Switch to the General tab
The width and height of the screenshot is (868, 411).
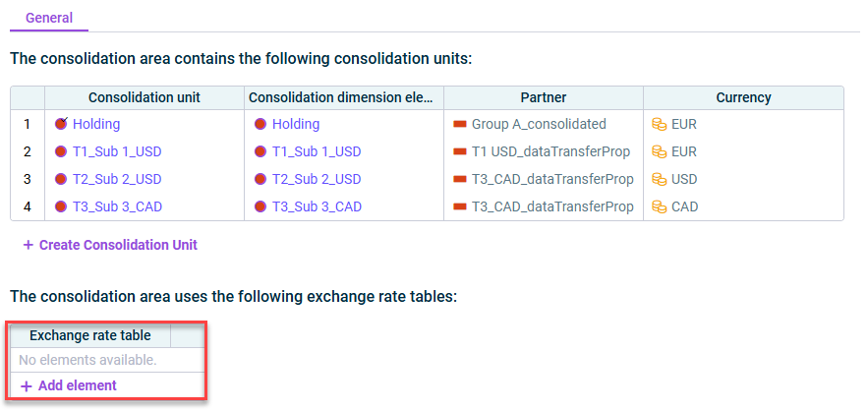point(49,18)
